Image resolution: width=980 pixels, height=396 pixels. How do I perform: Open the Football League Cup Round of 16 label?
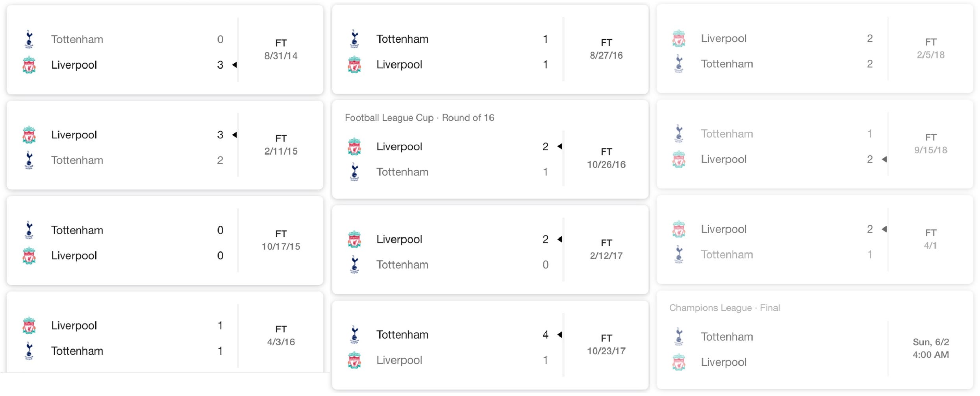[419, 118]
